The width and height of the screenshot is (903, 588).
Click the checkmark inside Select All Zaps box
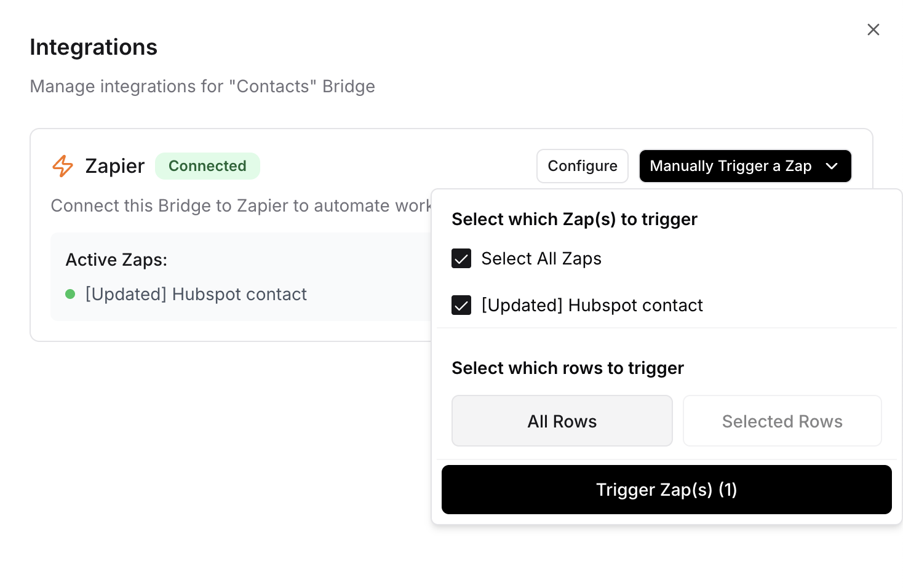(x=461, y=258)
